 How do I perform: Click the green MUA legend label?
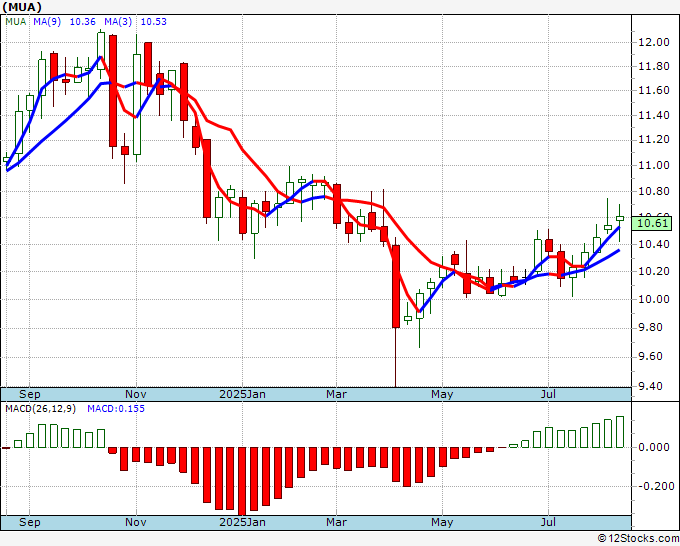(16, 22)
